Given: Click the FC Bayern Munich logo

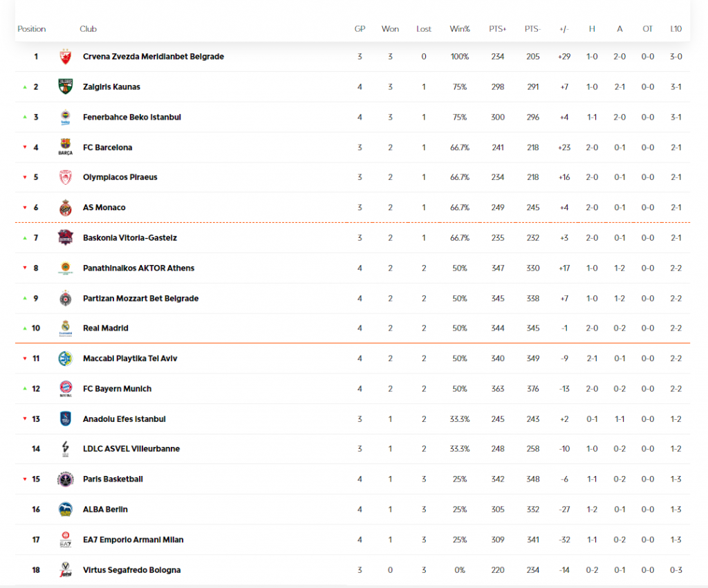Looking at the screenshot, I should pyautogui.click(x=66, y=389).
